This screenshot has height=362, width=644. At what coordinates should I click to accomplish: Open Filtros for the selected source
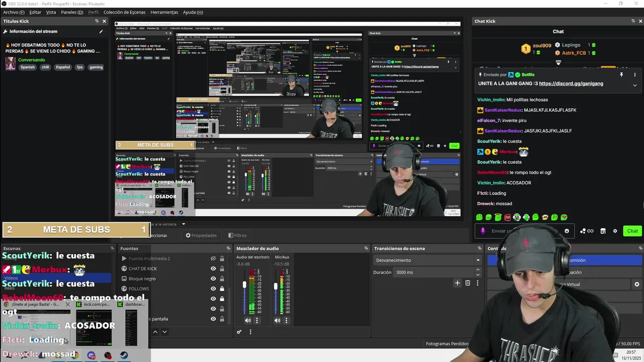237,235
